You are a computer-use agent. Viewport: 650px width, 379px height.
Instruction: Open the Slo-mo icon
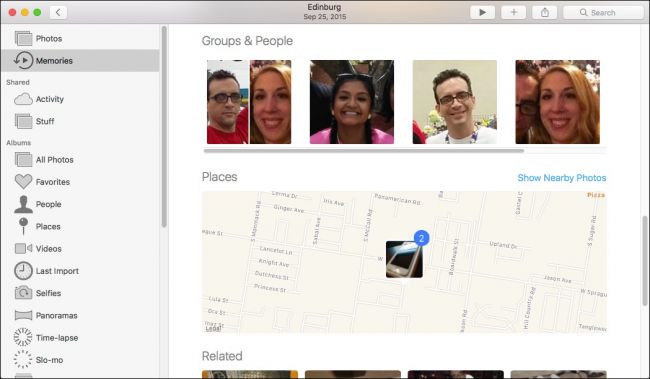pyautogui.click(x=23, y=360)
